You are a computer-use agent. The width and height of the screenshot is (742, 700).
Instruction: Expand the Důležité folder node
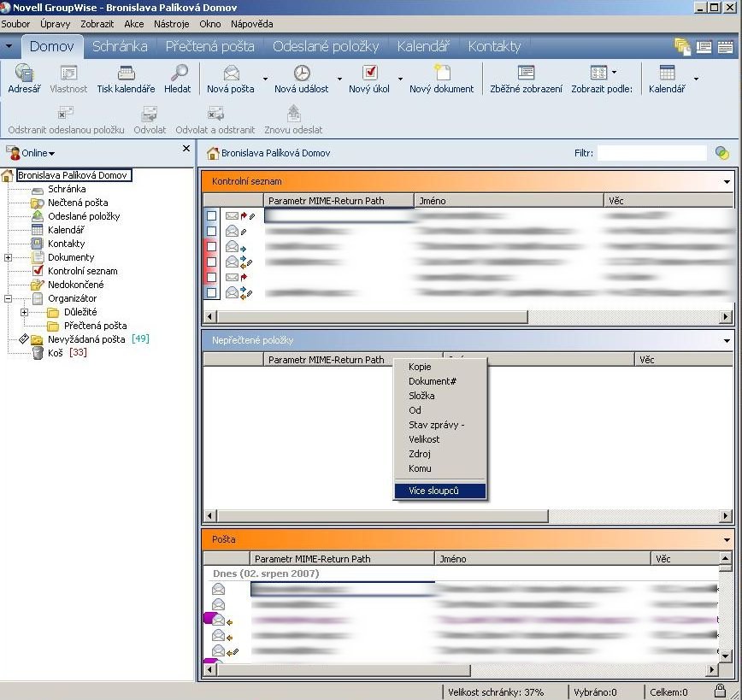pyautogui.click(x=24, y=312)
